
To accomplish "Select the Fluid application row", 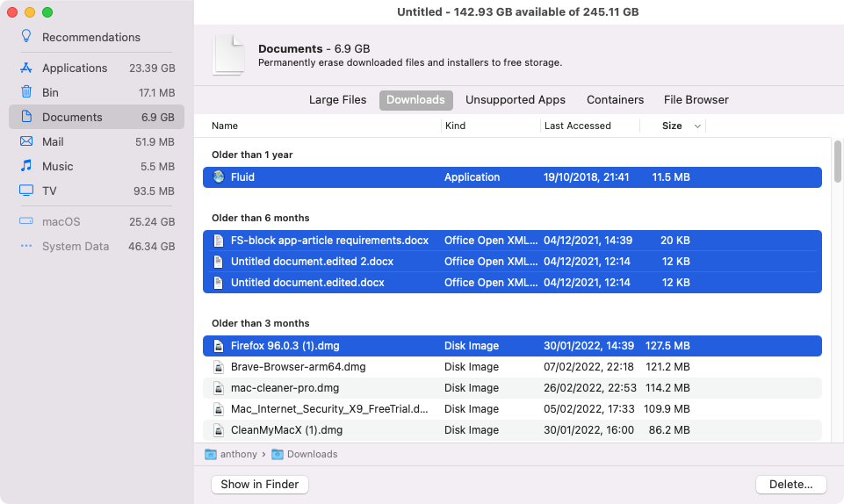I will pos(512,177).
